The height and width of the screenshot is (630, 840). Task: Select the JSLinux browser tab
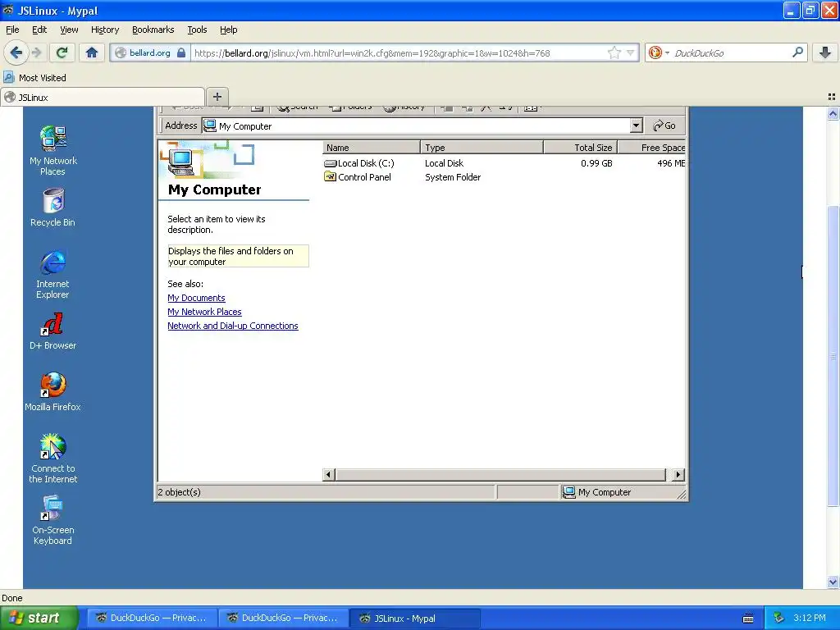[x=103, y=97]
